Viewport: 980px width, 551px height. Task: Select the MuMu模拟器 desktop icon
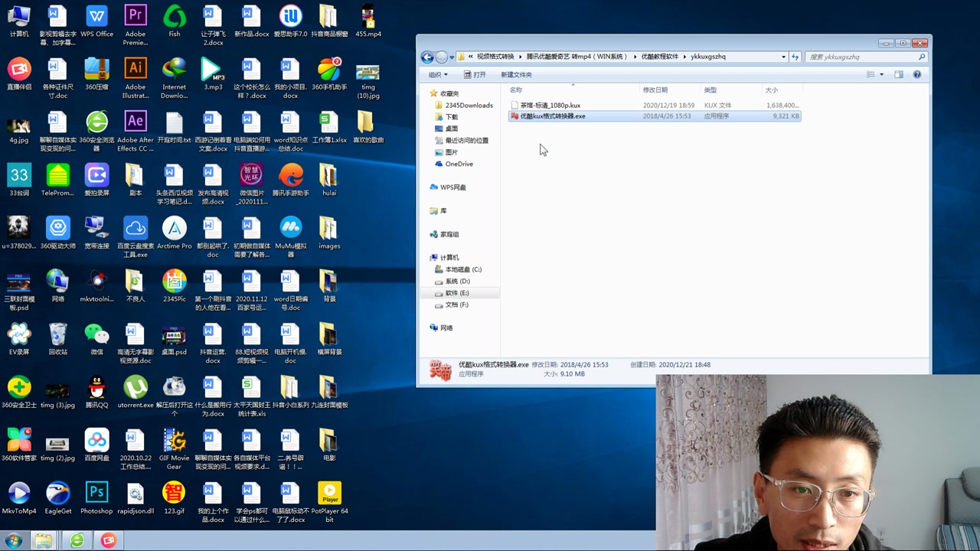[x=291, y=236]
